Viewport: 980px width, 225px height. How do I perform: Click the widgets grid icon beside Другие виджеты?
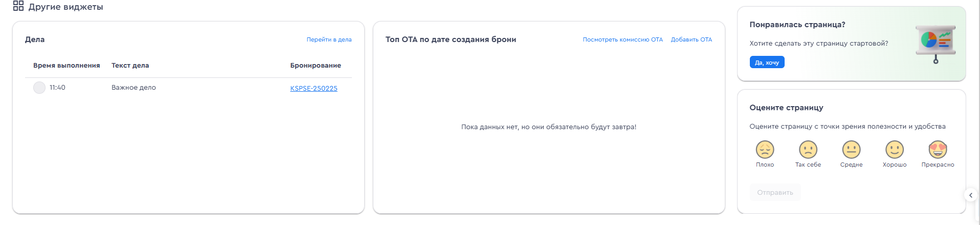click(18, 6)
